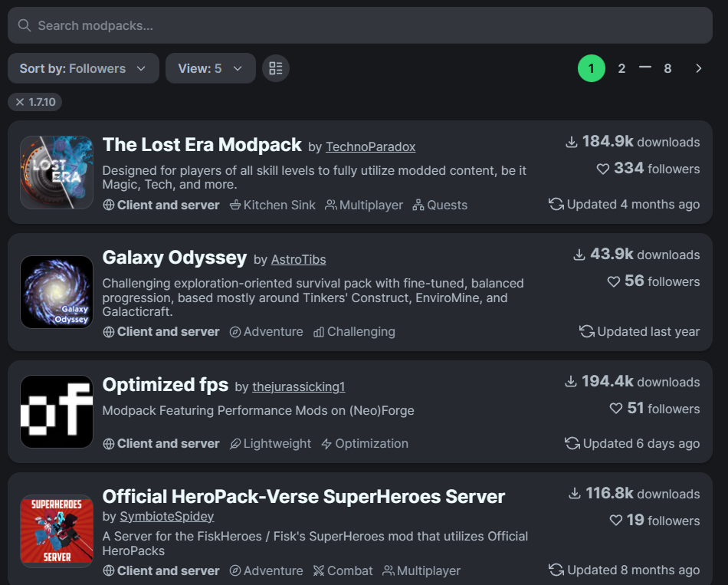Viewport: 728px width, 585px height.
Task: Switch display mode with the view toggle icon
Action: pos(276,68)
